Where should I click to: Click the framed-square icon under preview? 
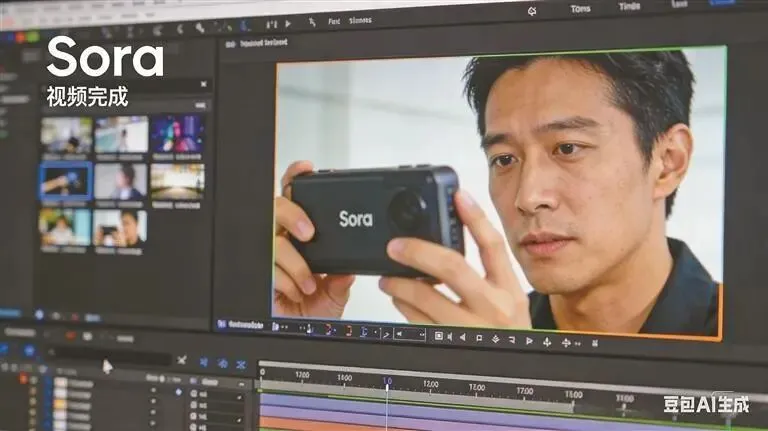439,336
